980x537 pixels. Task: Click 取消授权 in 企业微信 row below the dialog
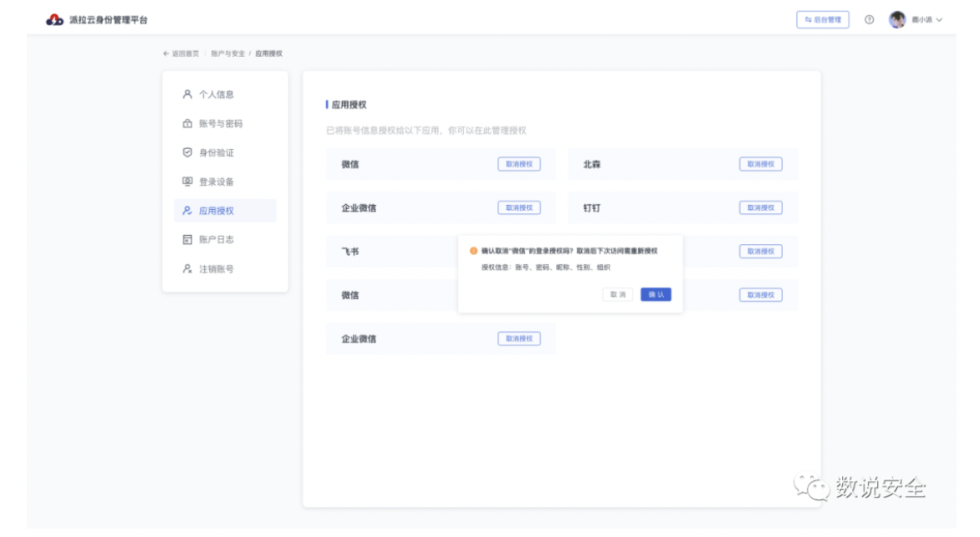pos(518,338)
